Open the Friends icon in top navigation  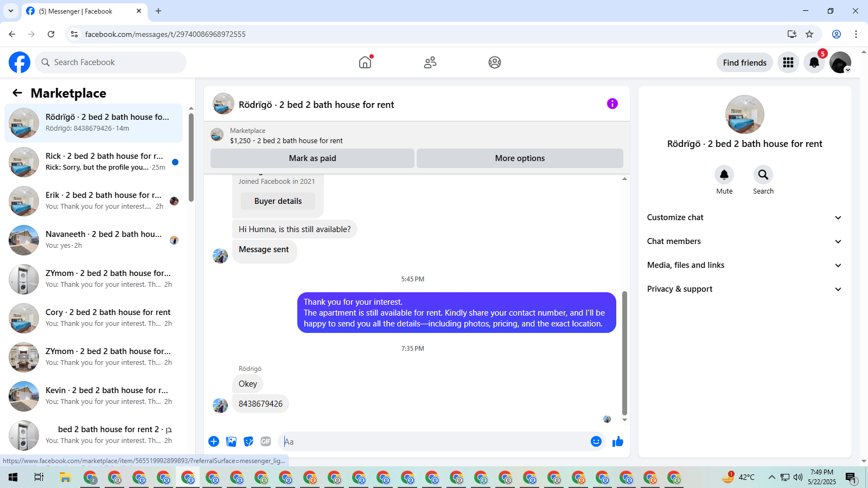click(430, 62)
